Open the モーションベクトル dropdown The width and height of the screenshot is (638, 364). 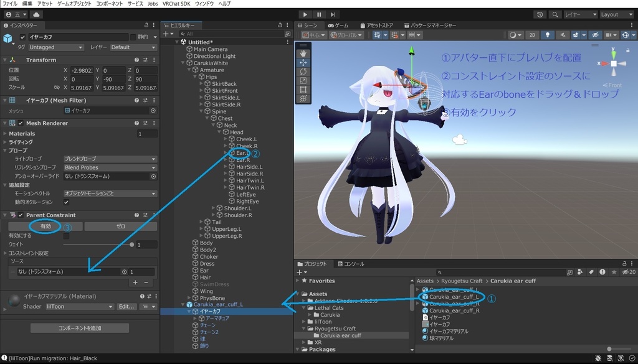[110, 194]
